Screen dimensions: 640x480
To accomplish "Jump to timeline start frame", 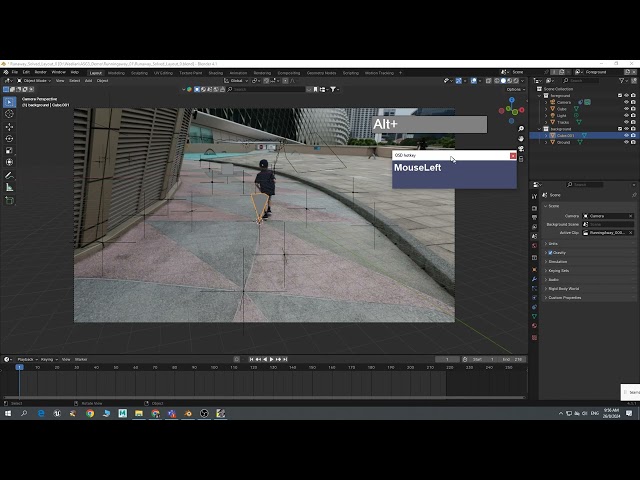I will tap(251, 359).
